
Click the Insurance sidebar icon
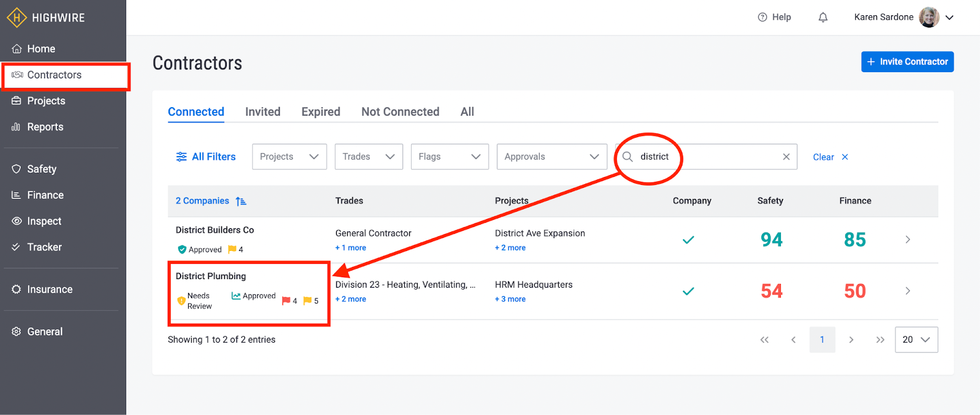click(17, 290)
